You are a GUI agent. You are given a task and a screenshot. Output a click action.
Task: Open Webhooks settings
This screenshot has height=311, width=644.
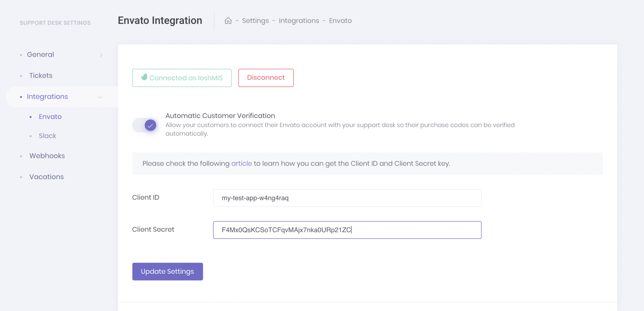pyautogui.click(x=47, y=156)
